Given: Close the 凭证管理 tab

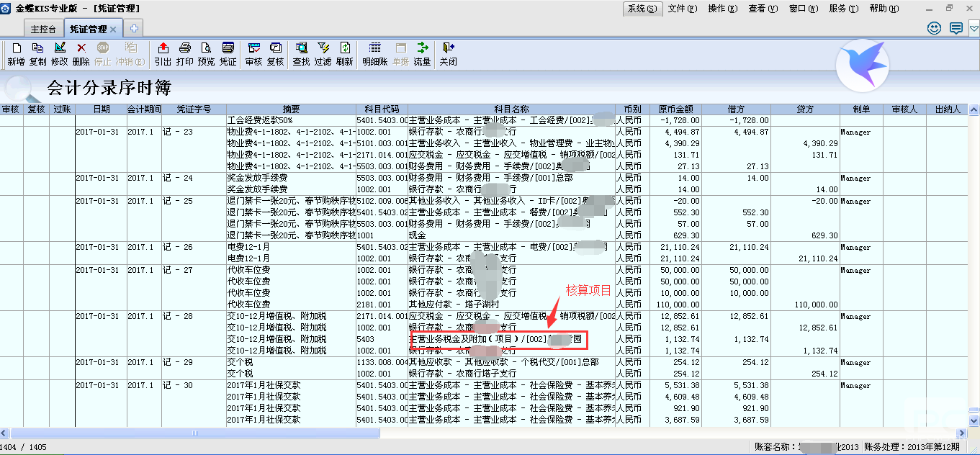Looking at the screenshot, I should (x=113, y=29).
